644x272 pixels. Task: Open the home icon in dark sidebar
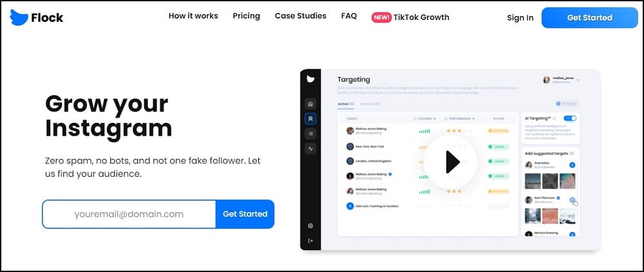pyautogui.click(x=310, y=104)
